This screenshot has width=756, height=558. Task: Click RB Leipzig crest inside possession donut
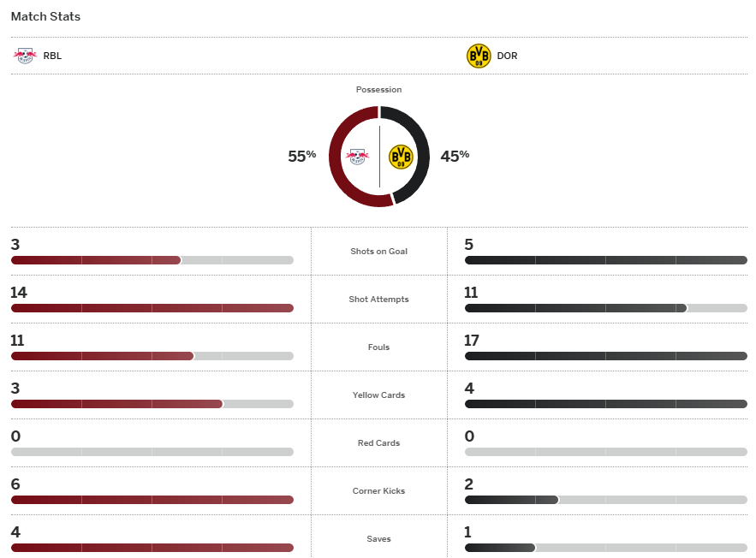coord(356,157)
